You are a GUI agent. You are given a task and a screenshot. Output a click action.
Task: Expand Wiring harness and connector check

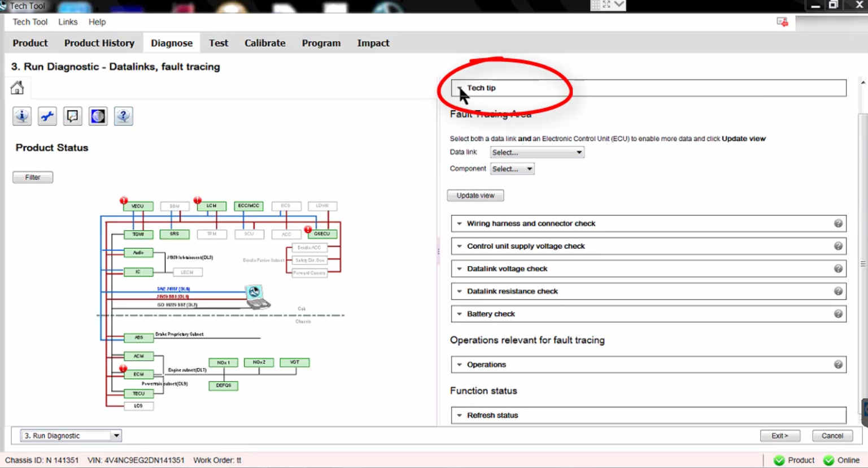(649, 223)
